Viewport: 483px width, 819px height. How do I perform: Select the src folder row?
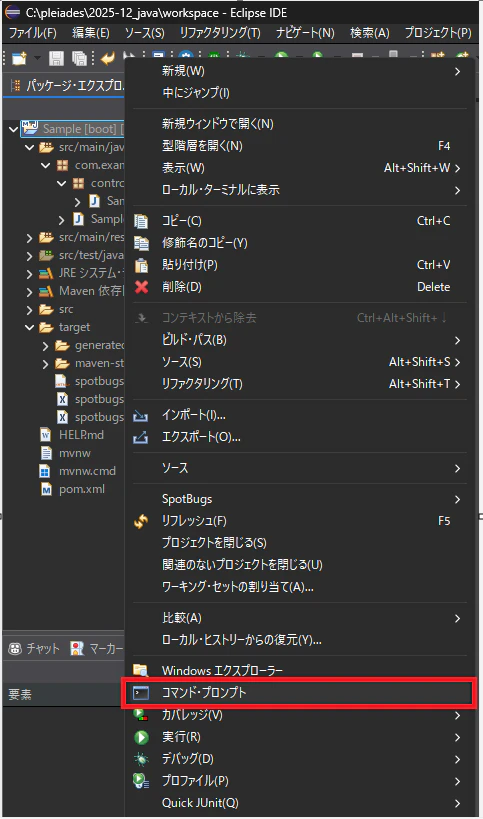point(66,310)
